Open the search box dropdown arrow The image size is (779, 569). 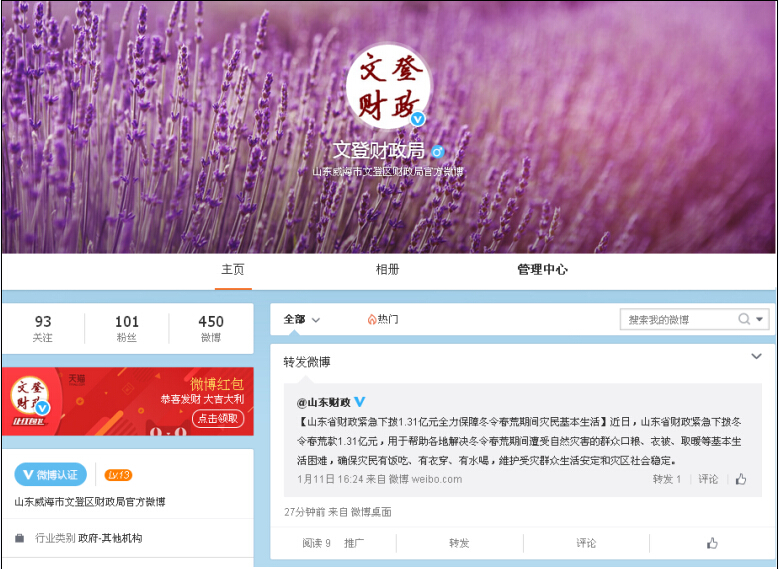click(760, 319)
